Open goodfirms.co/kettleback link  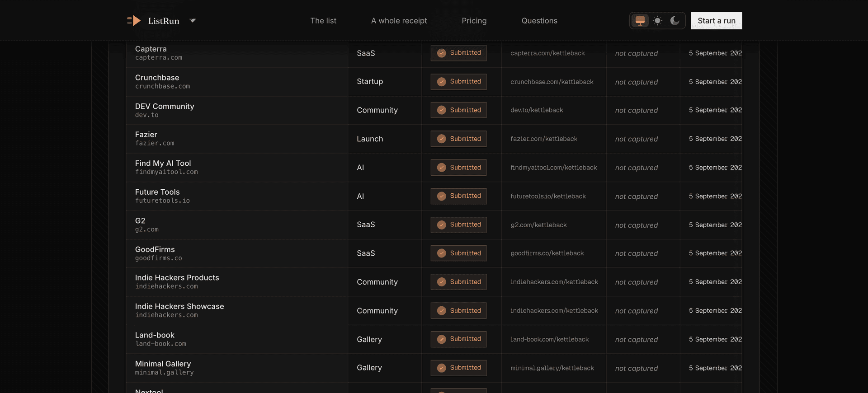point(547,253)
